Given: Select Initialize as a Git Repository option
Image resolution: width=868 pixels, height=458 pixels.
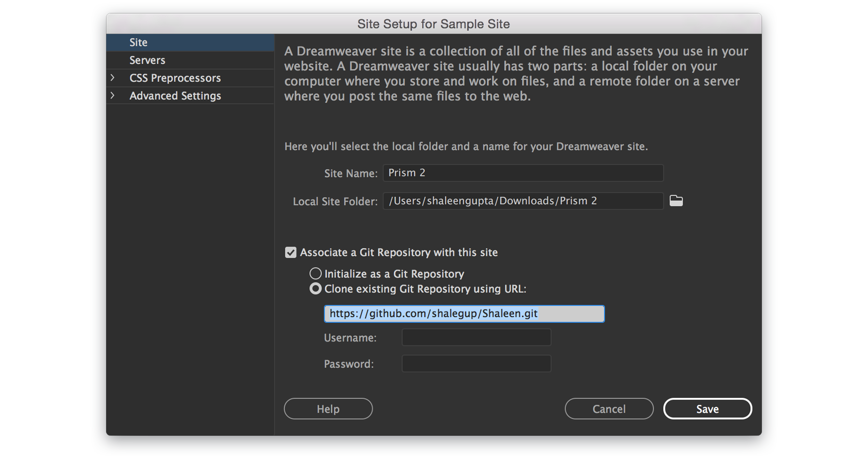Looking at the screenshot, I should [x=316, y=273].
